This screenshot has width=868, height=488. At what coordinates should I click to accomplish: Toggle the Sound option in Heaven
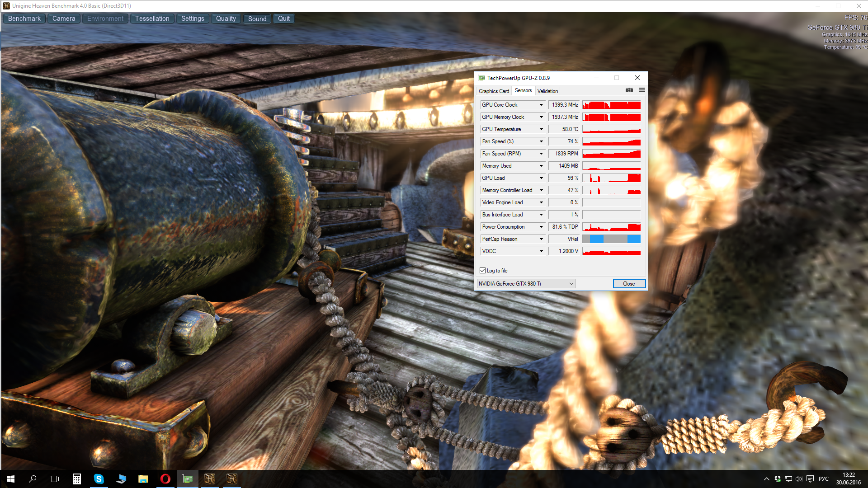(257, 19)
